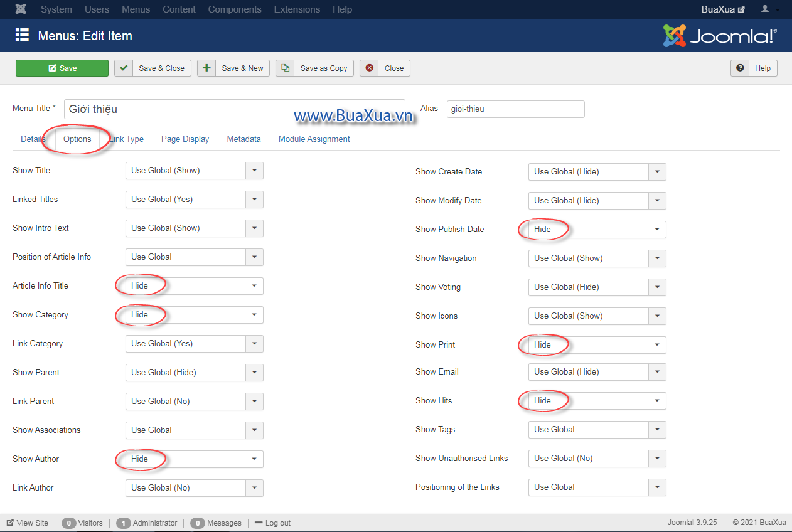Open the Link Author dropdown
This screenshot has width=792, height=532.
pos(195,488)
